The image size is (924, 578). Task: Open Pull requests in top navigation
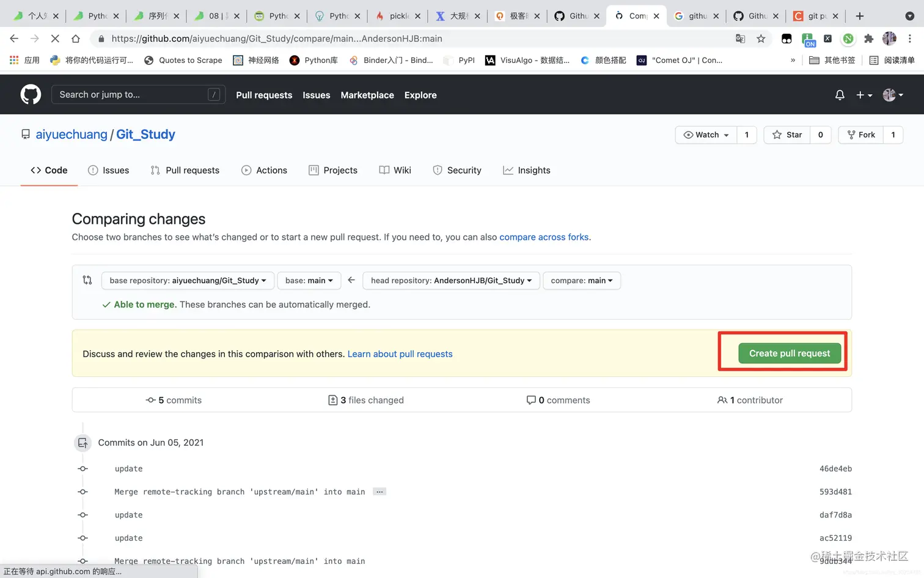click(x=264, y=95)
